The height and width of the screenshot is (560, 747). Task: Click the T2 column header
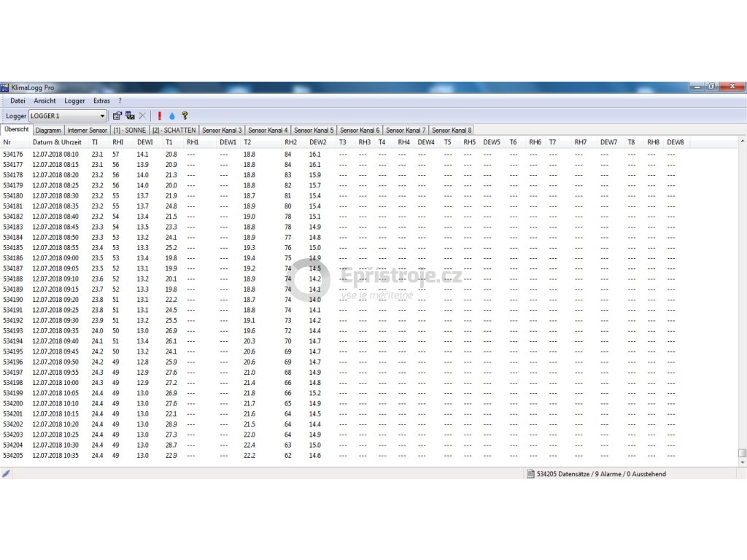coord(247,142)
